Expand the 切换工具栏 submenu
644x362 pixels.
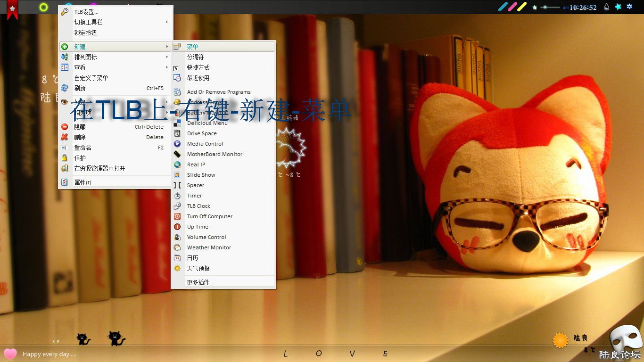click(x=167, y=22)
